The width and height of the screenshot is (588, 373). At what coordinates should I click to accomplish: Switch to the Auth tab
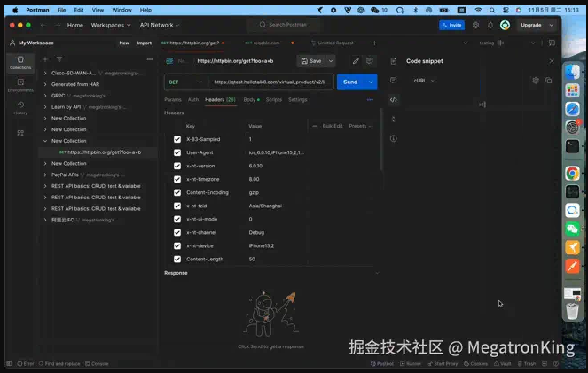pyautogui.click(x=193, y=99)
